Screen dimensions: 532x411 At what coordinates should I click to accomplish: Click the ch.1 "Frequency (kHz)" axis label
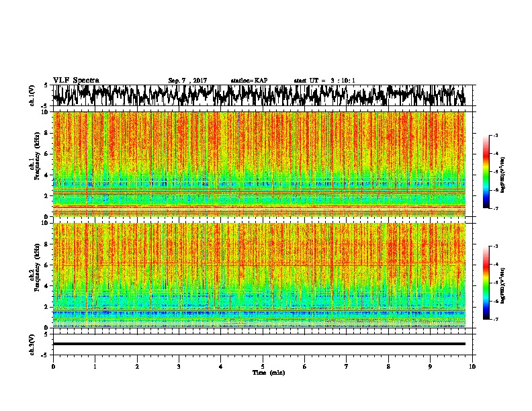click(37, 156)
